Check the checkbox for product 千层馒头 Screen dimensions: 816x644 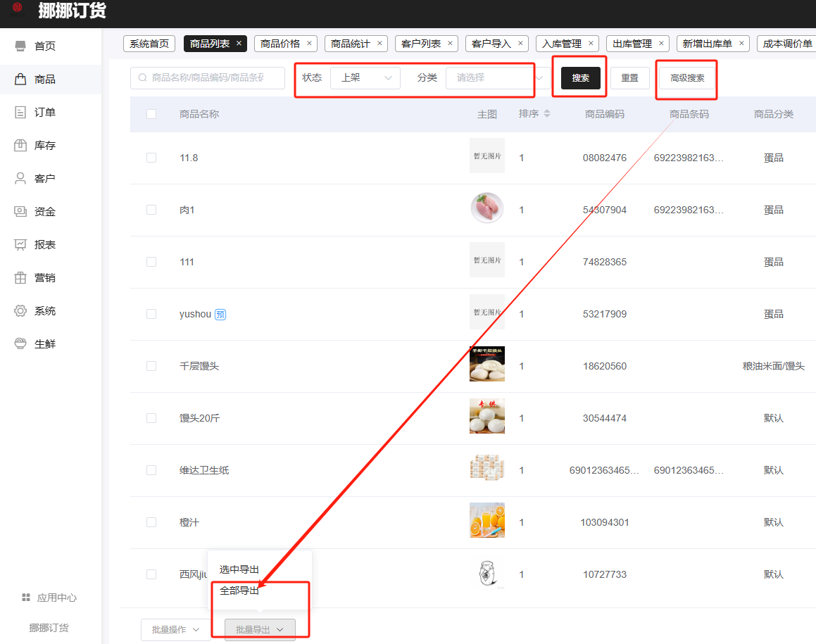(151, 366)
